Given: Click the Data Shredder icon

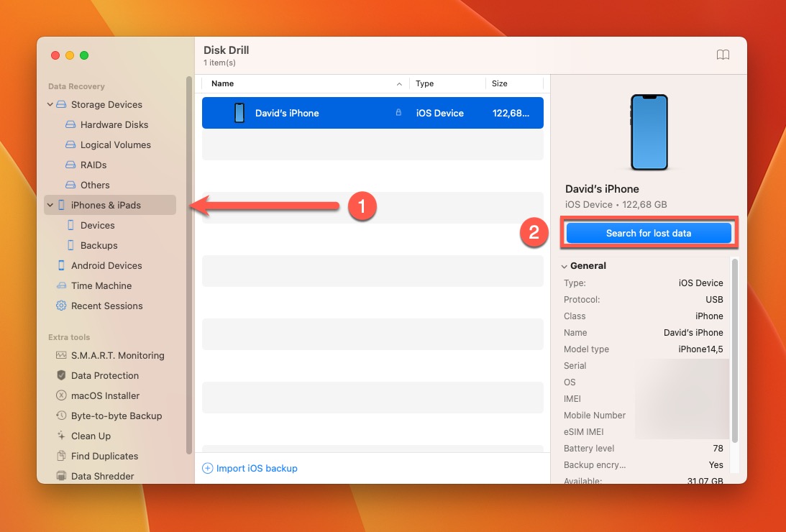Looking at the screenshot, I should coord(61,476).
